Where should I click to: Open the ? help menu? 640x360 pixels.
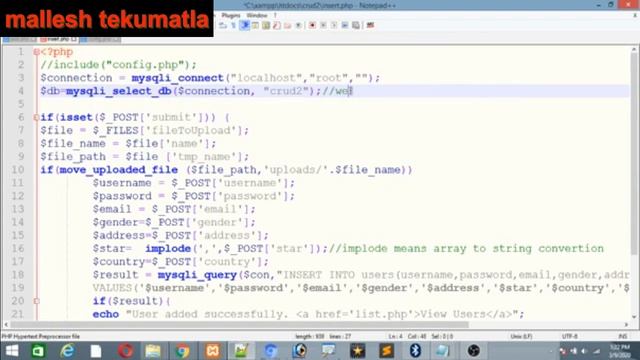(x=275, y=15)
